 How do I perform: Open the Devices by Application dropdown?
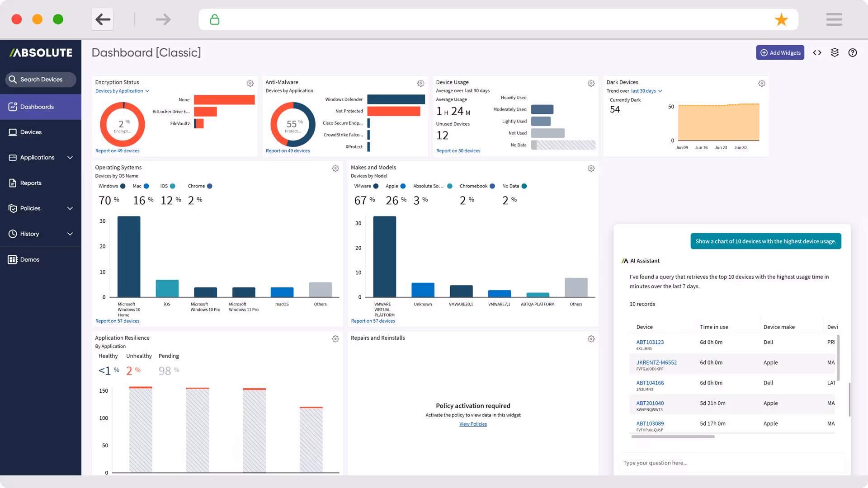(122, 91)
